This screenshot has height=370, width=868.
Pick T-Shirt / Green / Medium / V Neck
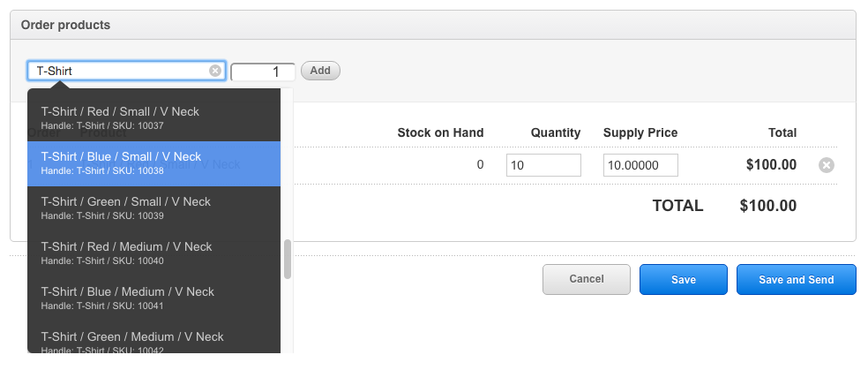[x=153, y=340]
